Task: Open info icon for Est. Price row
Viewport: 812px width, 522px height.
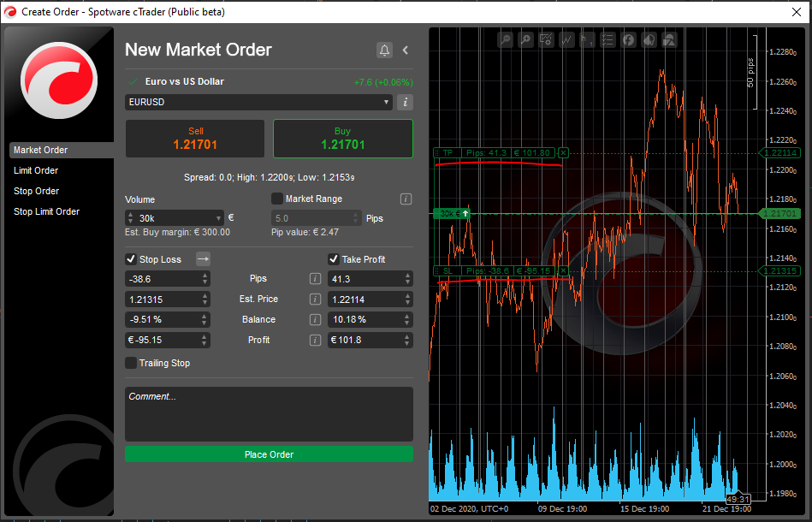Action: pyautogui.click(x=315, y=299)
